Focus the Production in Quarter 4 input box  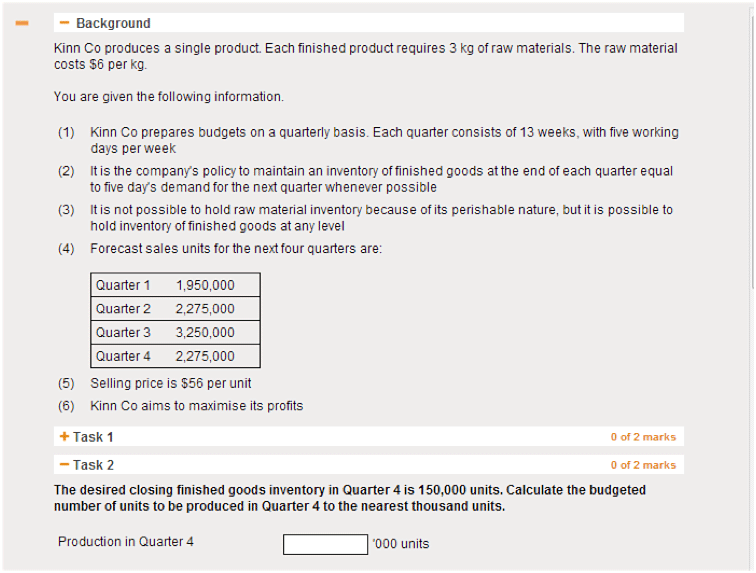[325, 544]
